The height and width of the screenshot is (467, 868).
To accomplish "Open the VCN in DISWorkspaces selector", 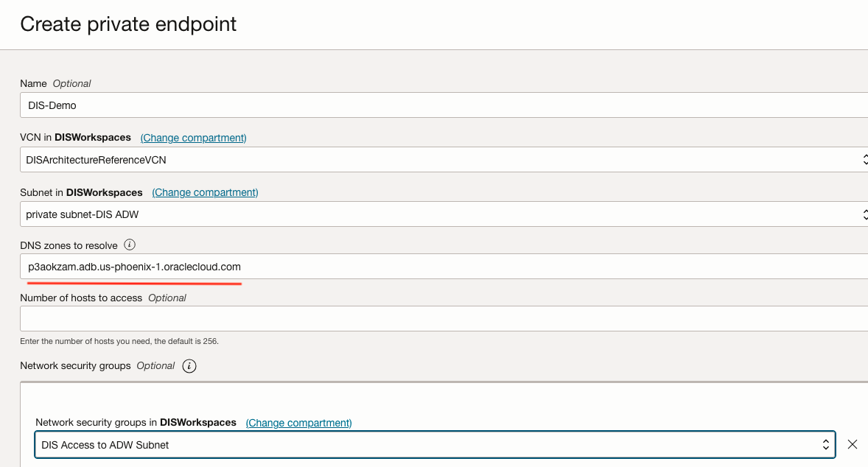I will click(442, 159).
